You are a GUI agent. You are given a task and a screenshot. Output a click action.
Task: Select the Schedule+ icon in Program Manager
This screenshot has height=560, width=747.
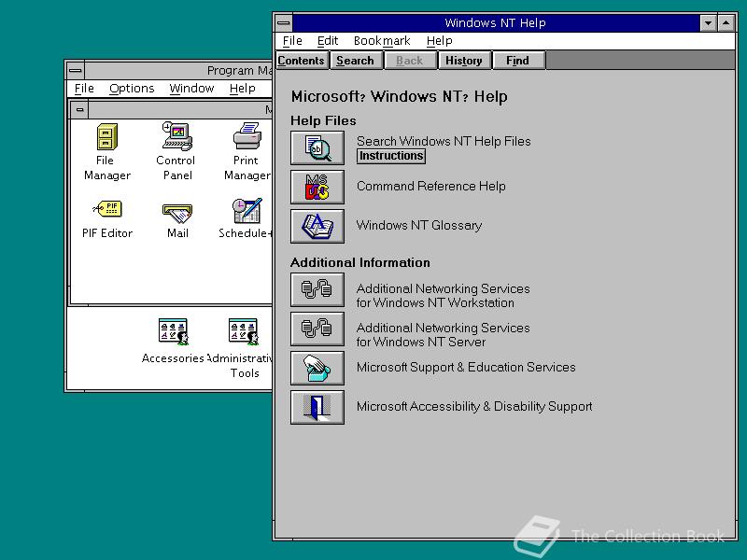(247, 211)
